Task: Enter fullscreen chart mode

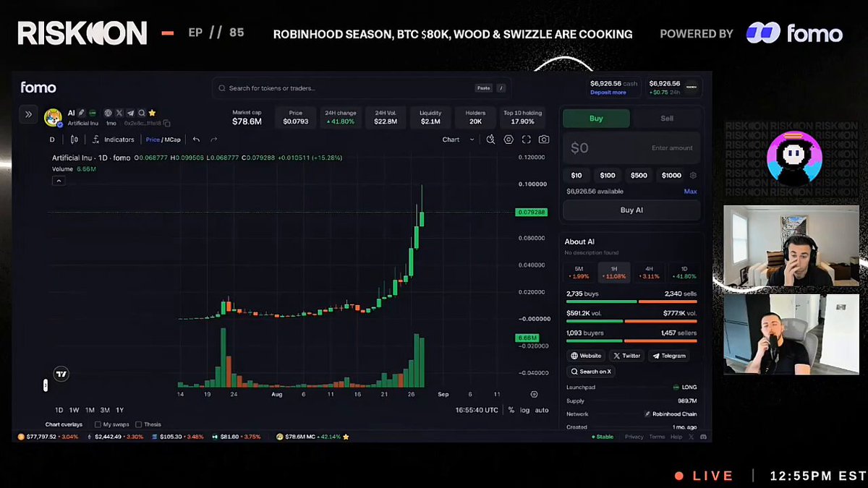Action: [526, 140]
